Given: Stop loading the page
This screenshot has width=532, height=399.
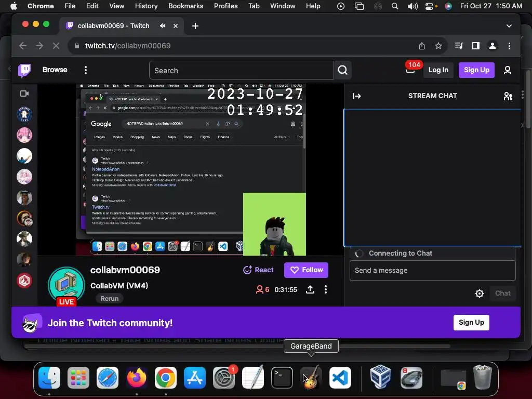Looking at the screenshot, I should pos(56,46).
